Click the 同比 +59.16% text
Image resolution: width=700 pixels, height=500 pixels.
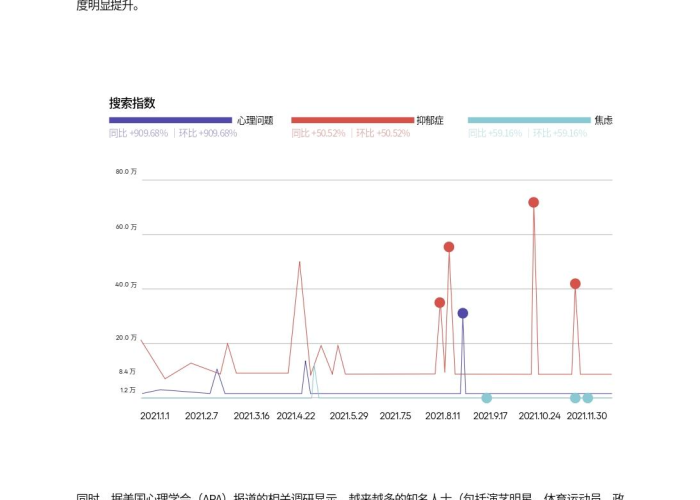point(495,133)
